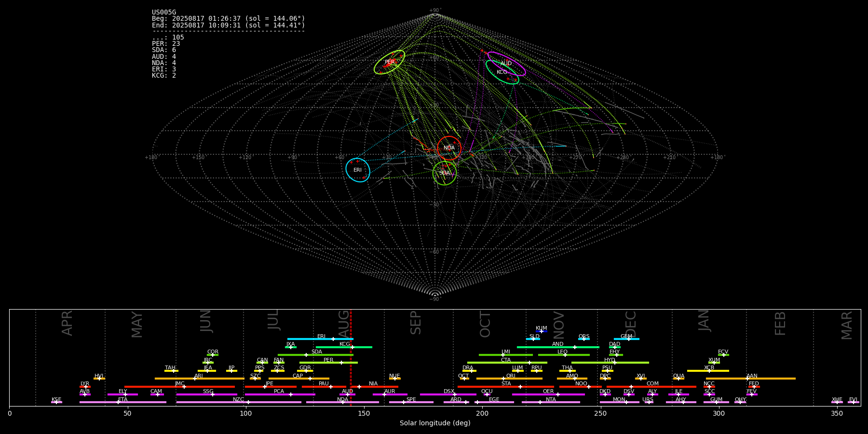Click the 'NDA: 4' count entry
The width and height of the screenshot is (868, 434).
coord(164,63)
